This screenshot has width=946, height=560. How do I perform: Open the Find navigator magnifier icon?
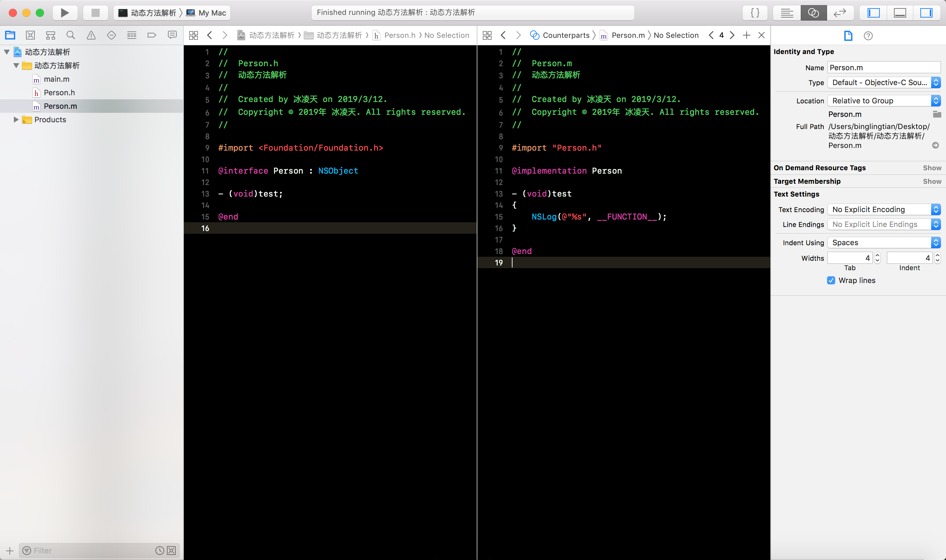click(71, 35)
